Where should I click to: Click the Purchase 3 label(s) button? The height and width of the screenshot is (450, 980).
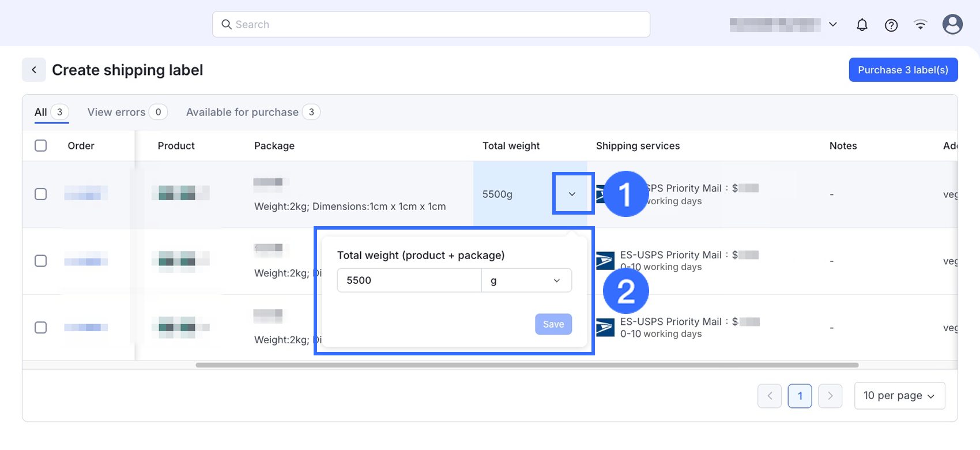coord(903,70)
